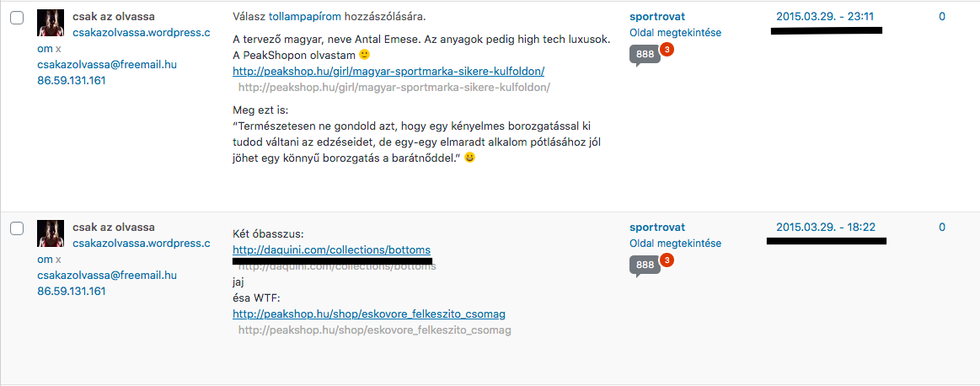Open the 888 comment bubble in second row
Image resolution: width=980 pixels, height=386 pixels.
[645, 265]
